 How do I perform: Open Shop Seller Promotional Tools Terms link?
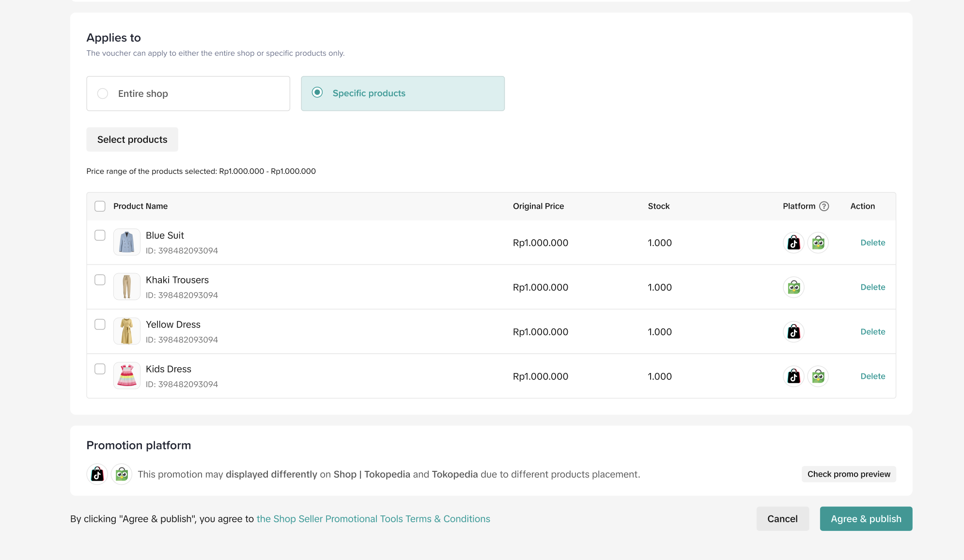click(373, 519)
